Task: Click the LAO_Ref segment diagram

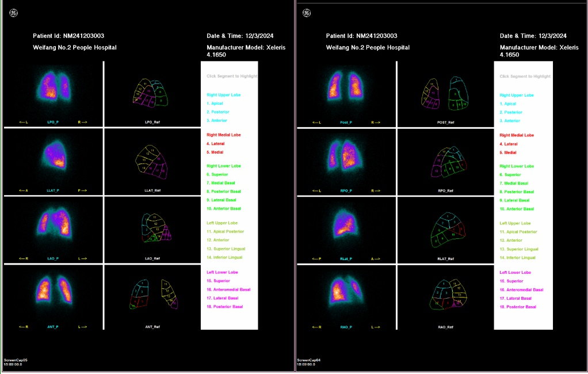Action: tap(156, 227)
